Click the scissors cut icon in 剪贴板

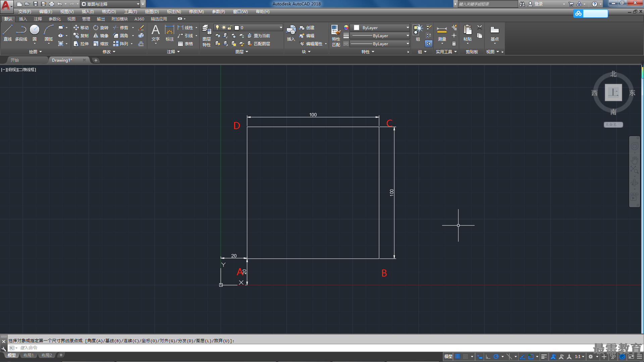480,27
